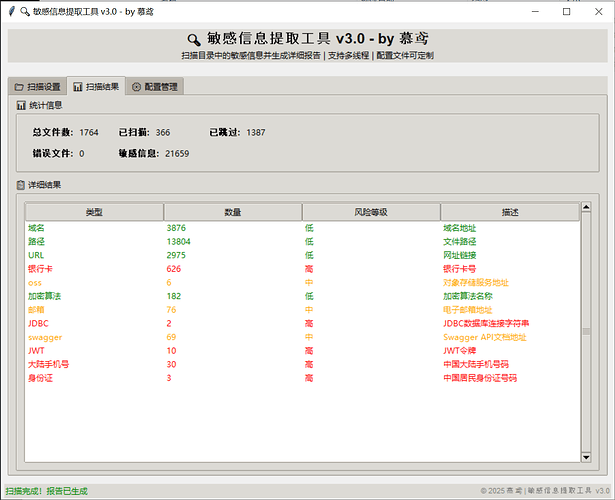Click the results table vertical scrollbar thumb
The height and width of the screenshot is (500, 615).
tap(586, 331)
